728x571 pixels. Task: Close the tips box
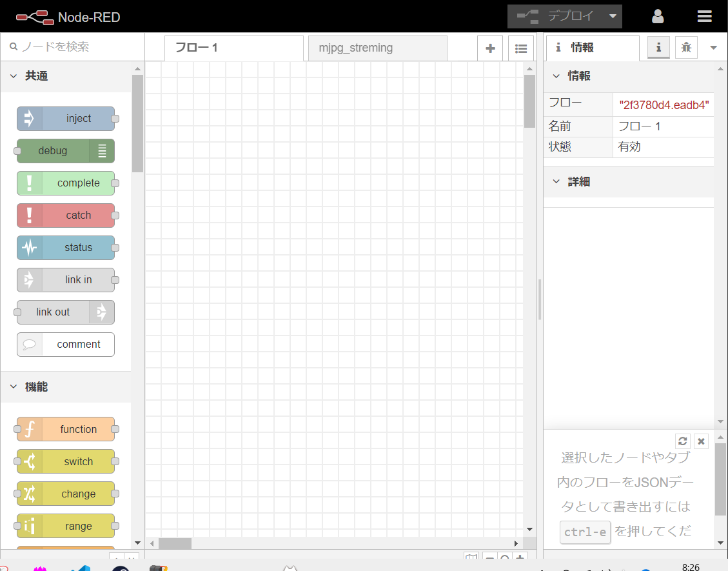[x=701, y=441]
